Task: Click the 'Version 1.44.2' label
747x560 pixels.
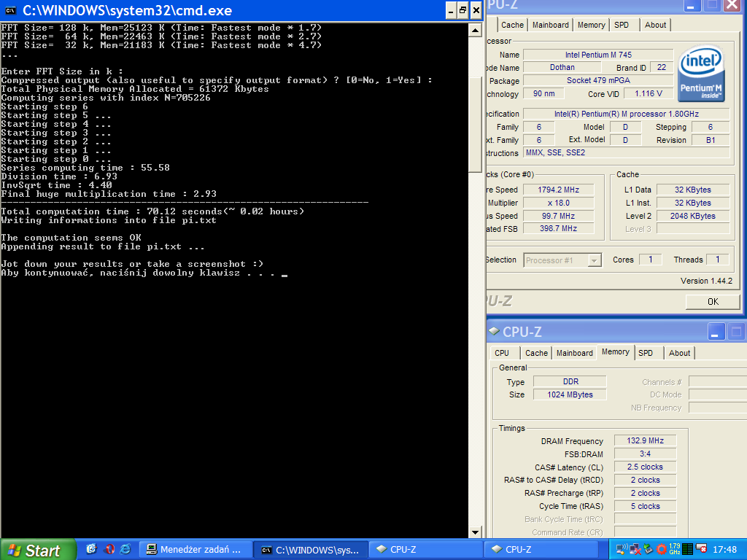Action: [x=706, y=281]
